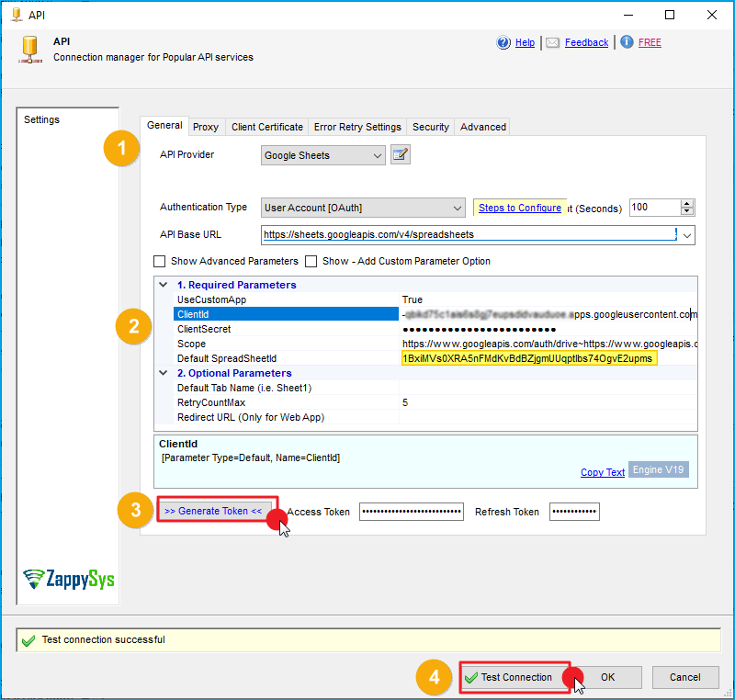Click the blue Help question mark icon
The image size is (735, 700).
[x=503, y=42]
